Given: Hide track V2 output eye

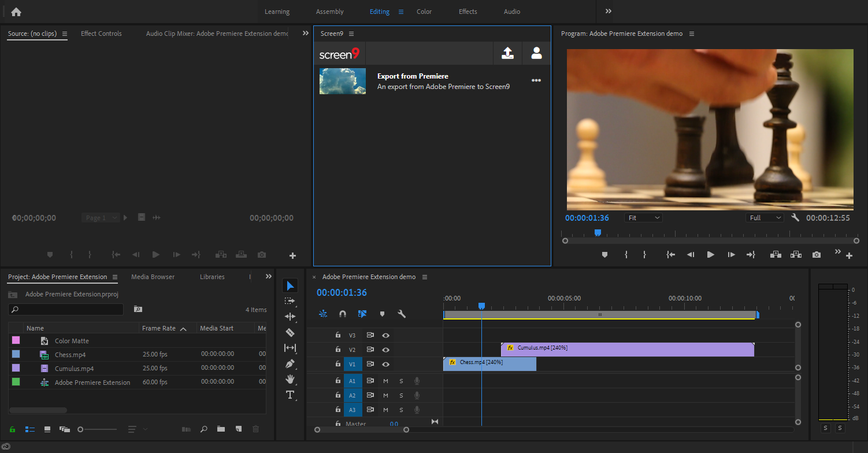Looking at the screenshot, I should point(385,350).
